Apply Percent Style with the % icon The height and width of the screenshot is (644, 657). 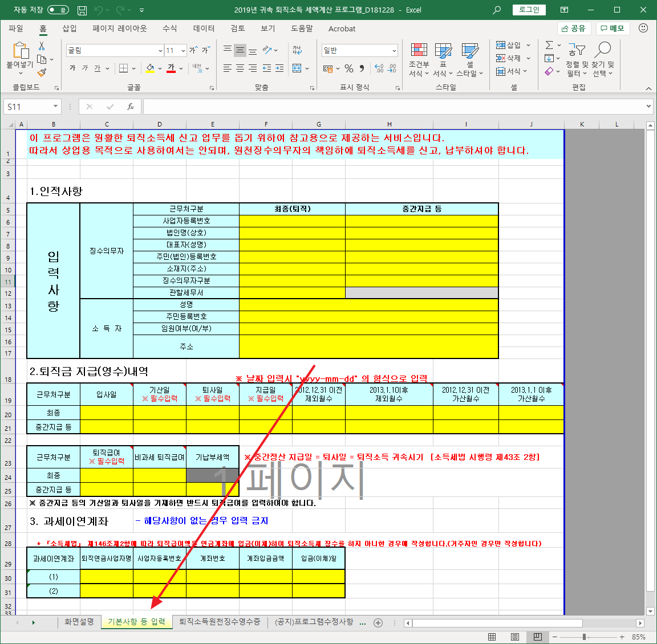click(349, 68)
